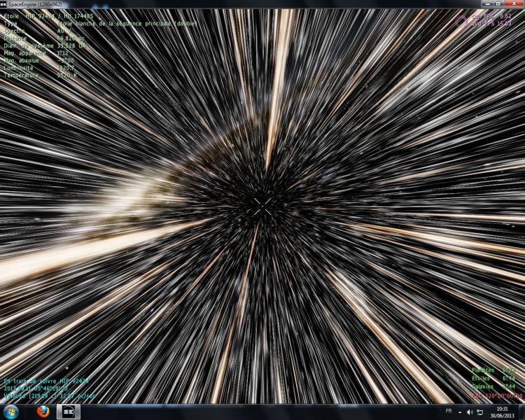Launch Firefox from the taskbar
This screenshot has height=420, width=525.
pos(43,412)
